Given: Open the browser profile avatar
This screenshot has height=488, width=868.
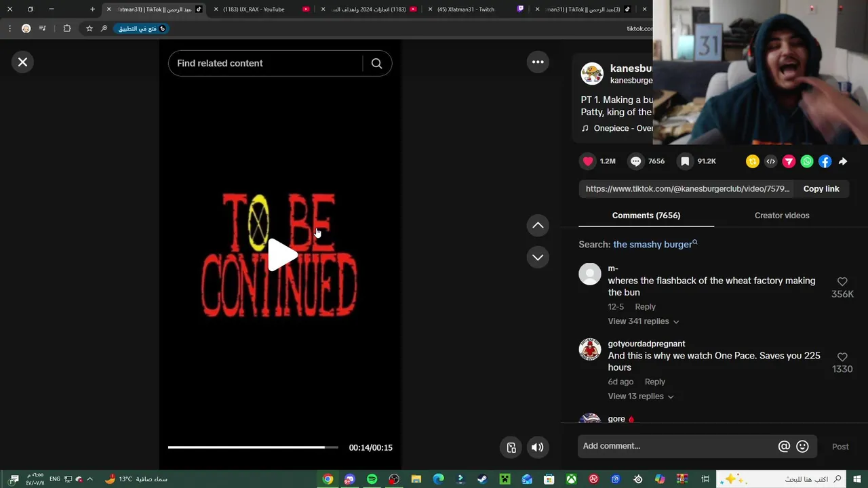Looking at the screenshot, I should coord(26,28).
